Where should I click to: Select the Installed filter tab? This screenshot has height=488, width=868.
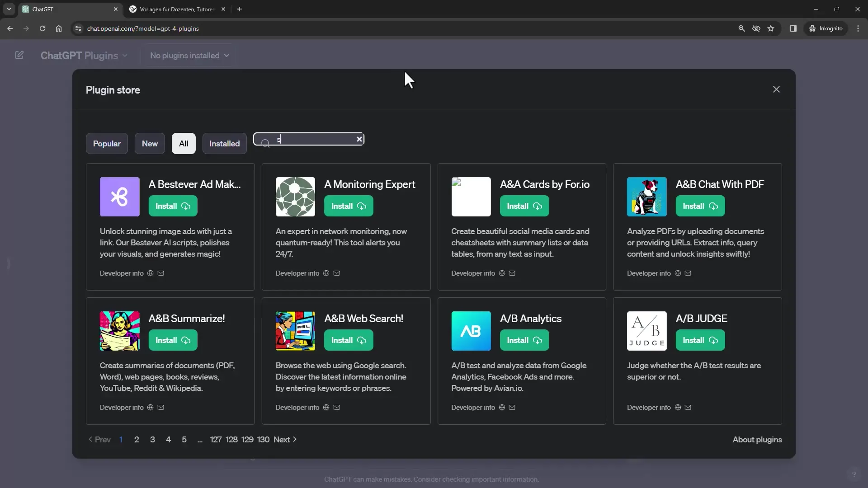pos(224,144)
